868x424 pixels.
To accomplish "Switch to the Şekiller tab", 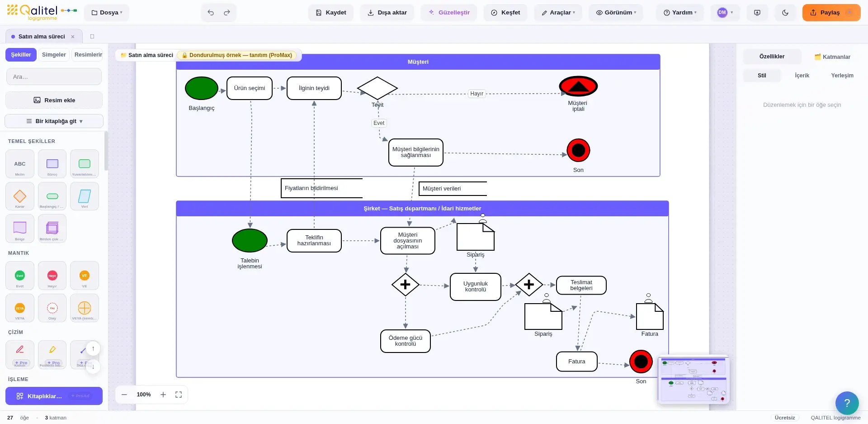I will [x=21, y=55].
